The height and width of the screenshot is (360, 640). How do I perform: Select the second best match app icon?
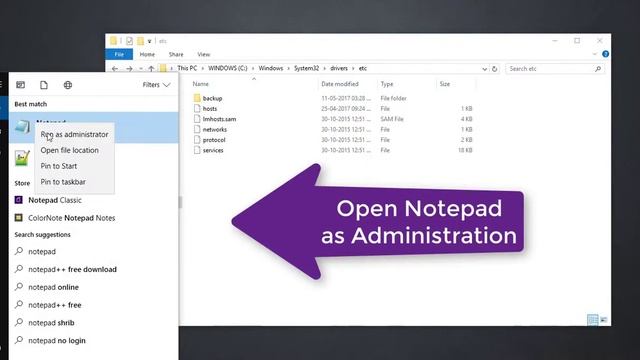(22, 158)
